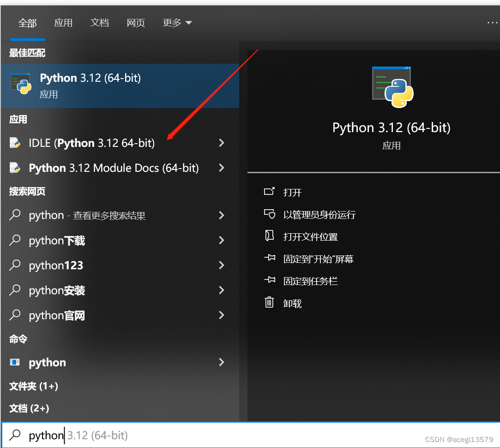Click the python command prompt icon
Image resolution: width=500 pixels, height=448 pixels.
[x=15, y=362]
